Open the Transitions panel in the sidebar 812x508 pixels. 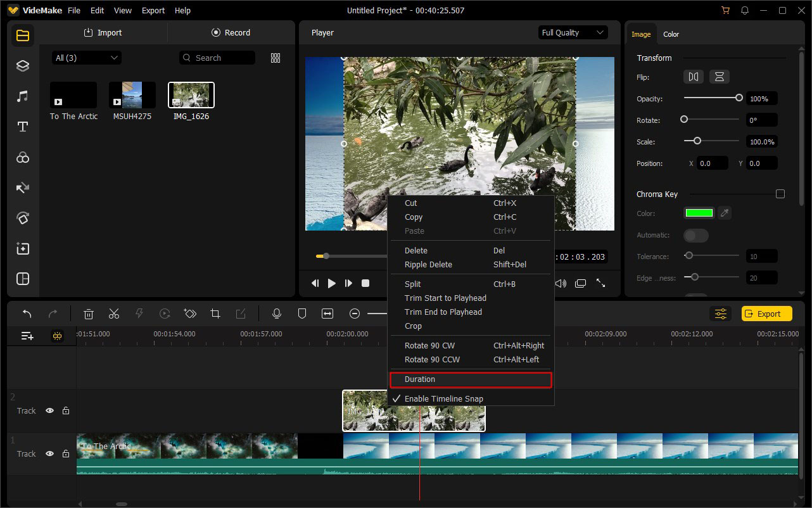point(22,187)
